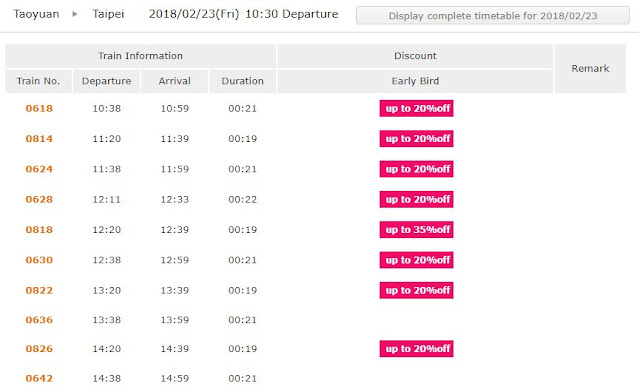Select train number 0826

(39, 349)
